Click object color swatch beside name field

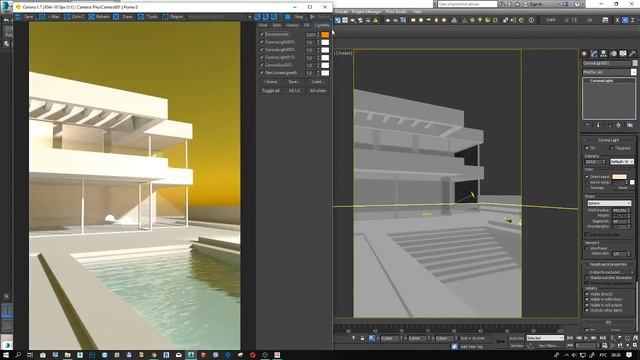(635, 63)
